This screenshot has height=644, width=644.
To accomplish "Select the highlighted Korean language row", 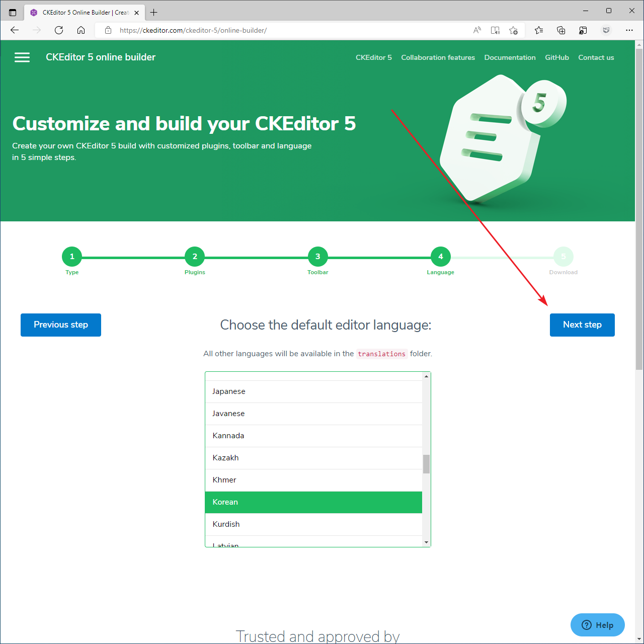I will 313,502.
